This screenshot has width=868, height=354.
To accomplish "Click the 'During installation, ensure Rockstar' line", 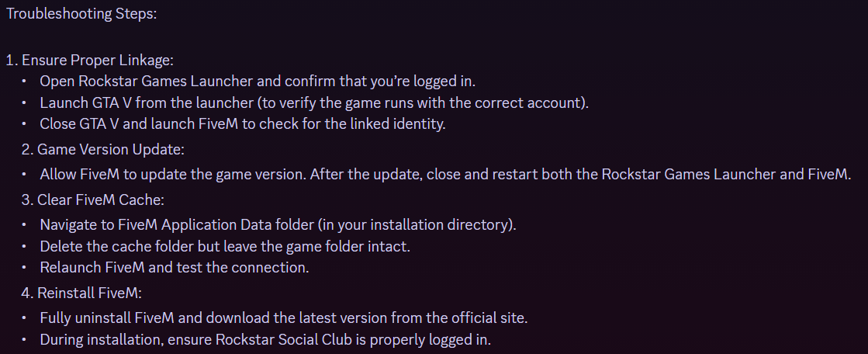I will pos(265,339).
